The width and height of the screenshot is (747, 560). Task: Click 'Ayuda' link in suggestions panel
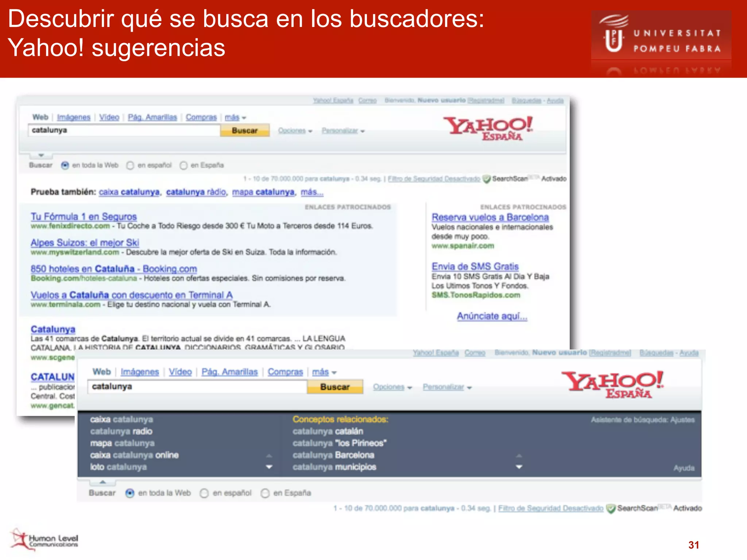684,468
